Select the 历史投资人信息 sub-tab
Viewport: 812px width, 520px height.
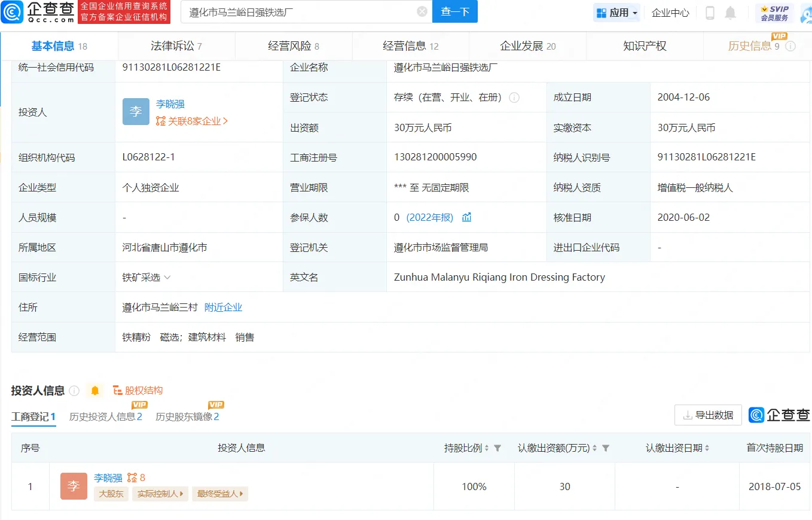(106, 416)
